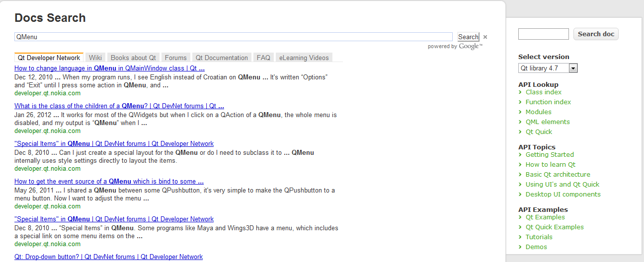This screenshot has height=262, width=644.
Task: Open 'What is the class of the children' result
Action: click(119, 106)
